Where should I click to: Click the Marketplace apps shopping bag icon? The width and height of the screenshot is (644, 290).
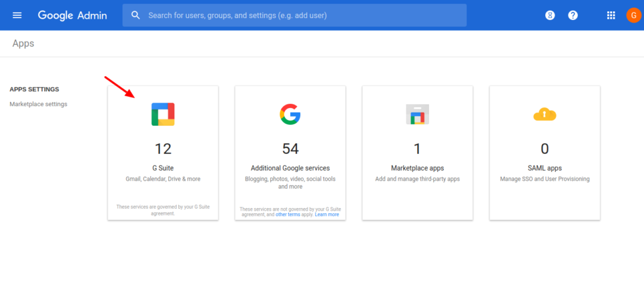point(417,114)
